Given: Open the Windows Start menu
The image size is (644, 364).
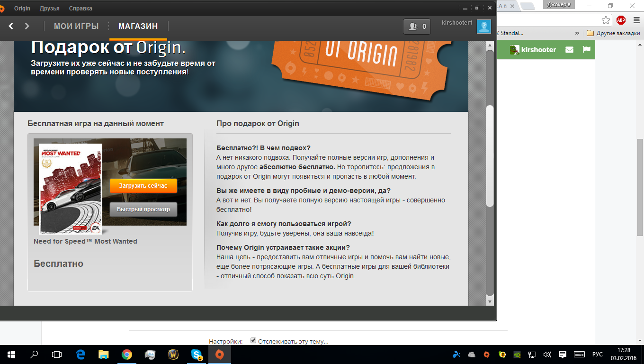Looking at the screenshot, I should 11,354.
